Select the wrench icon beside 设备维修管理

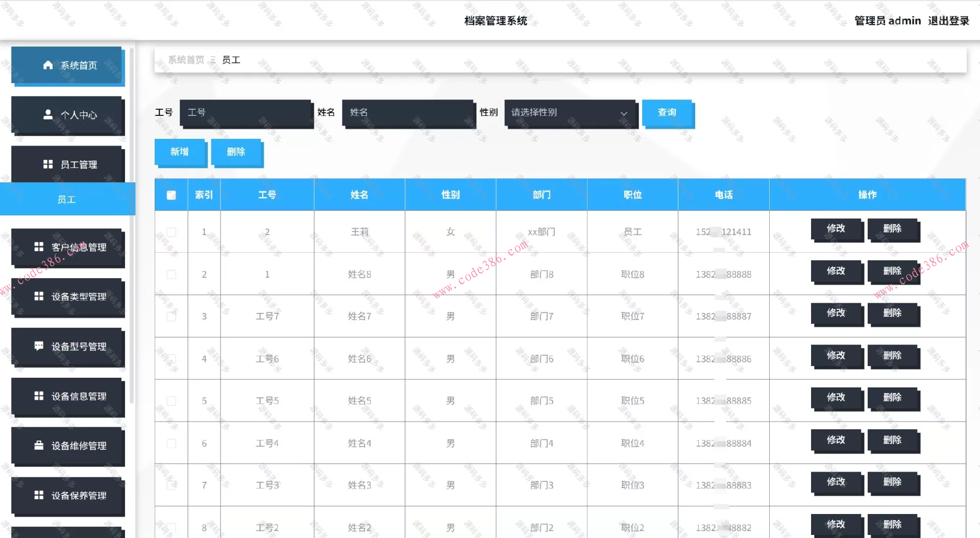(x=39, y=445)
